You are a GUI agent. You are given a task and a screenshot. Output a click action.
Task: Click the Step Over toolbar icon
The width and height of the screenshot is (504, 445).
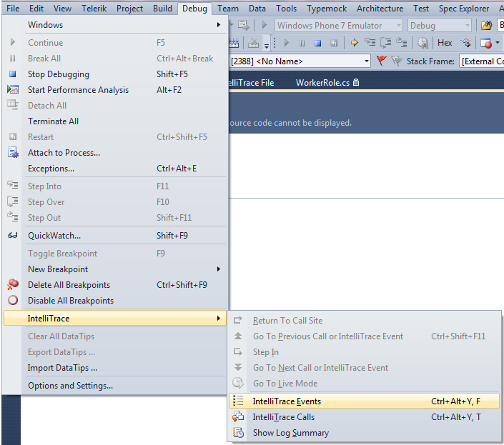[386, 42]
